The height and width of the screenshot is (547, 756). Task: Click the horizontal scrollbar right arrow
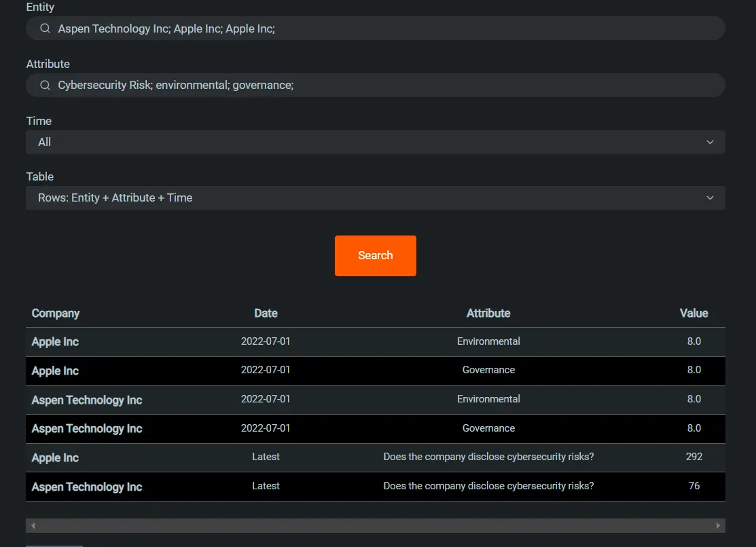(x=718, y=526)
